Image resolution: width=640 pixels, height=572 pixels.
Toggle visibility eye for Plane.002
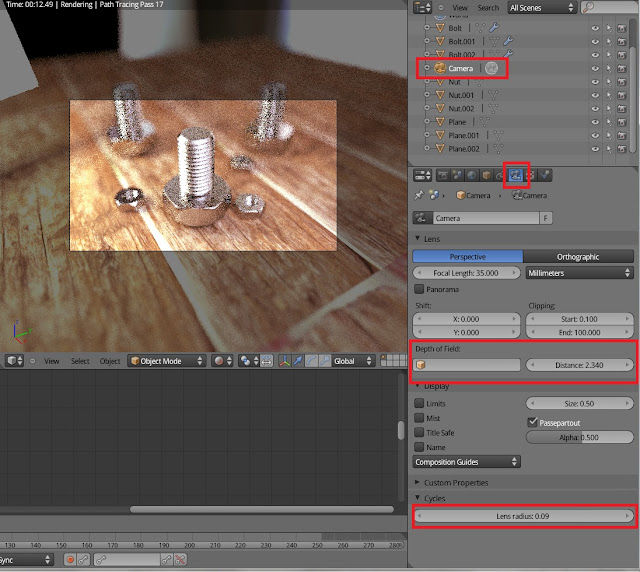click(595, 149)
